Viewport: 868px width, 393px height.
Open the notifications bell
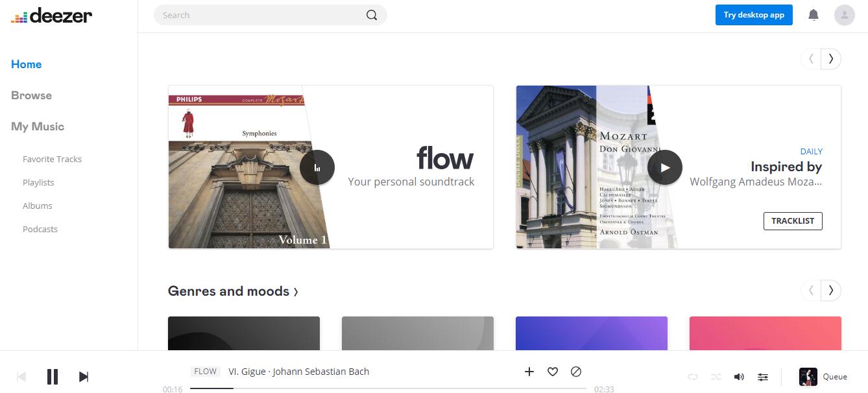point(814,15)
